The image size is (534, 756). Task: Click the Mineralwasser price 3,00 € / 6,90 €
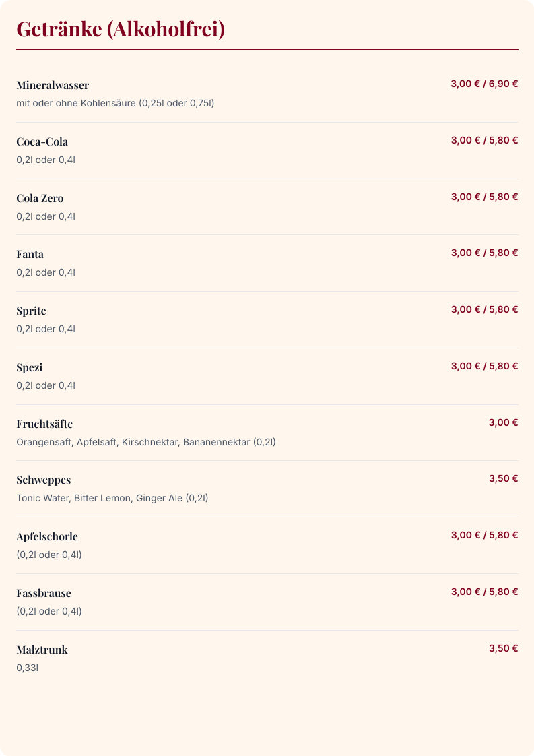pos(484,84)
